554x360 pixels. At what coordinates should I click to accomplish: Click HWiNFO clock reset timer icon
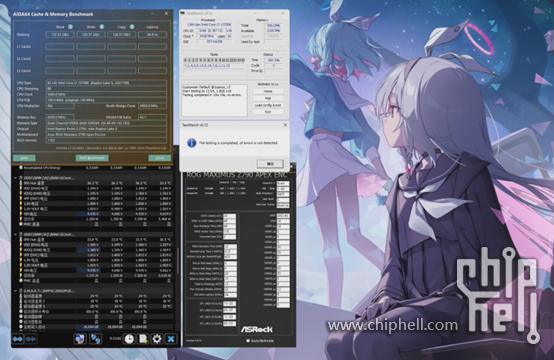point(129,339)
